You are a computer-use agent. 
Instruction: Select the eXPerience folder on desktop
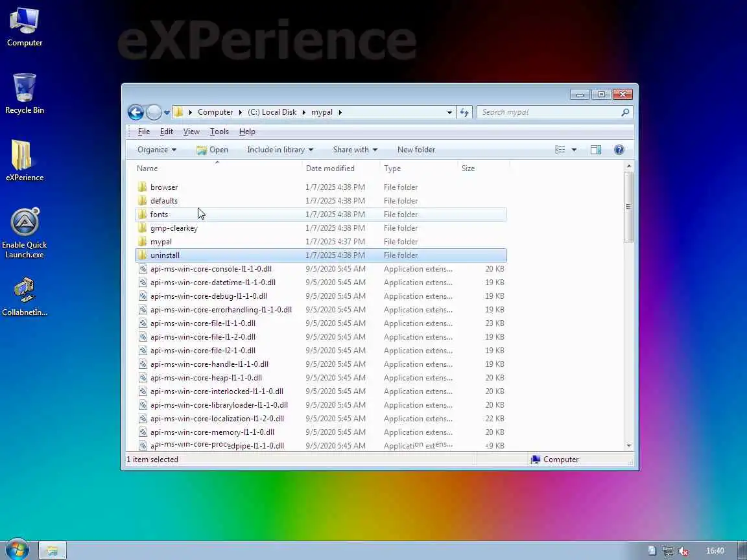pyautogui.click(x=24, y=161)
